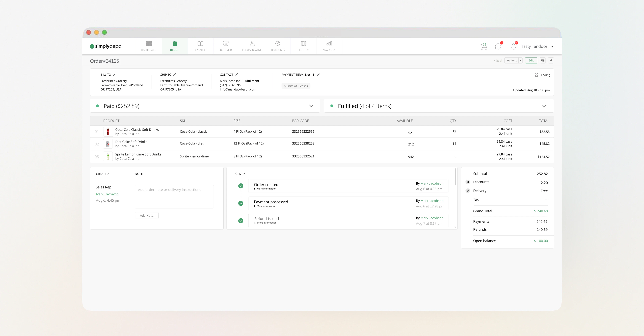644x336 pixels.
Task: Open the Routes section
Action: click(304, 46)
